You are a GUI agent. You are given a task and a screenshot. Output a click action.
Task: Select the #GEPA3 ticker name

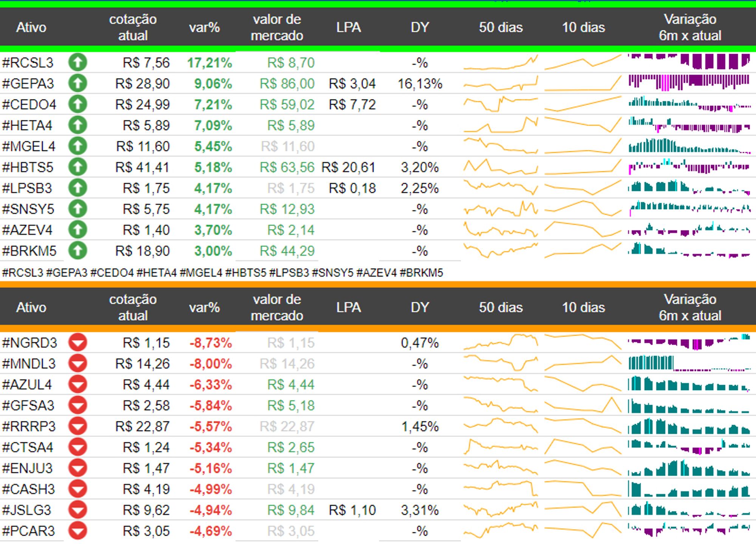point(28,83)
